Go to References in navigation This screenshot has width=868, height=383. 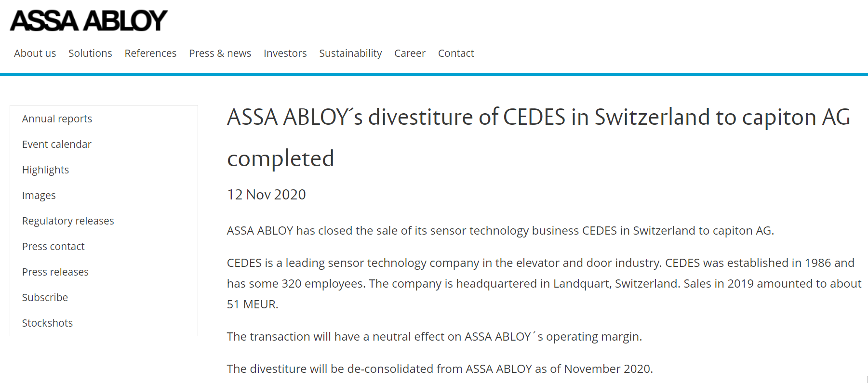point(150,53)
